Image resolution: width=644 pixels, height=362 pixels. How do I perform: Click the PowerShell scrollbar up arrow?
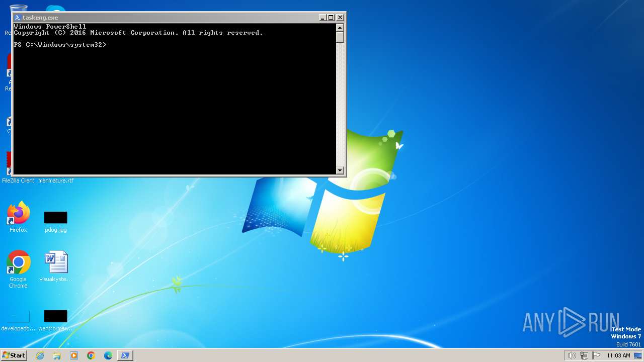click(x=340, y=28)
